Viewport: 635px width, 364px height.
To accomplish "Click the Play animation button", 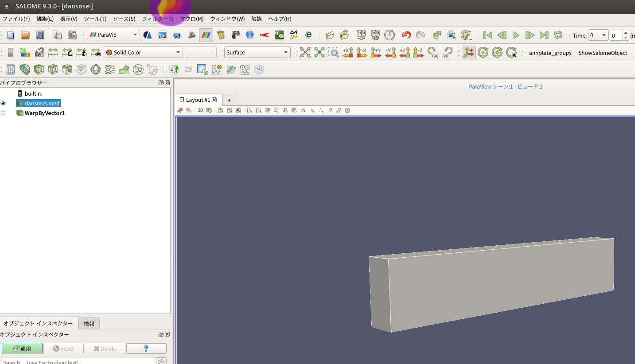I will (516, 35).
